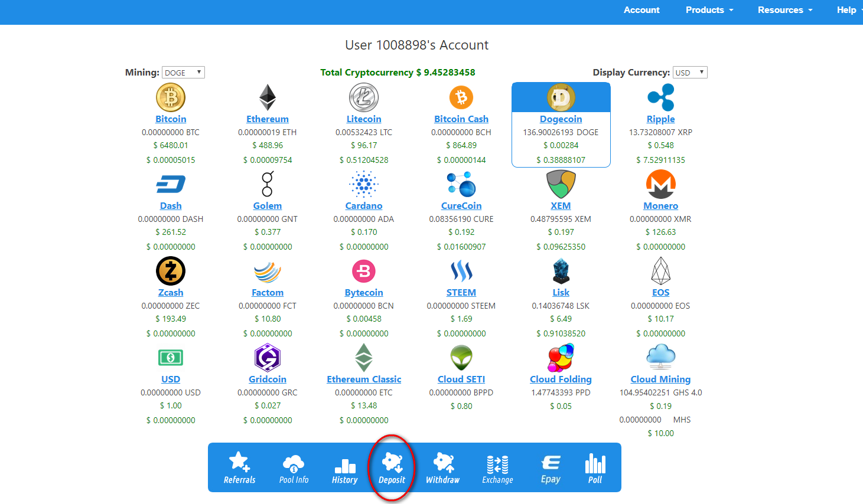Click the Cloud Folding colorful icon
863x504 pixels.
(x=561, y=358)
